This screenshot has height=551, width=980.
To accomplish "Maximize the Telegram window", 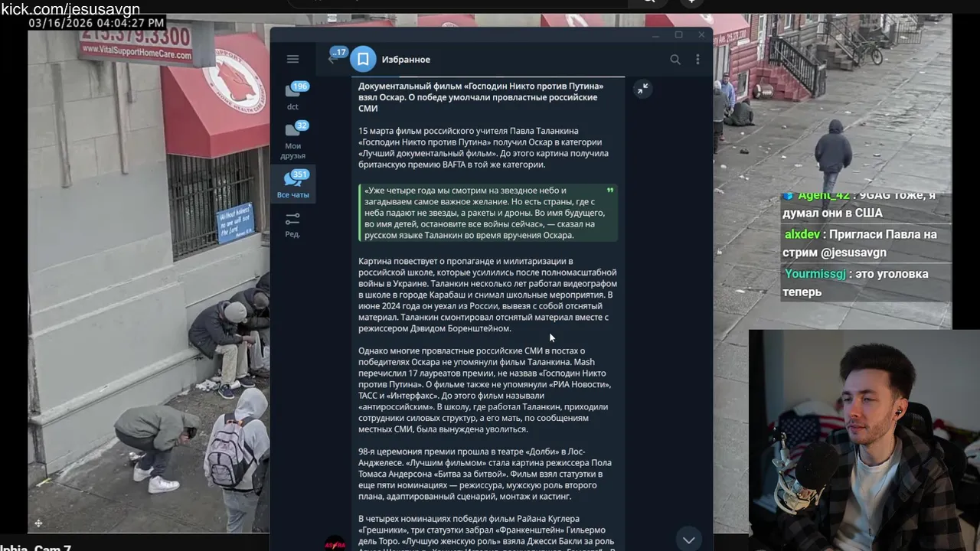I will (678, 35).
